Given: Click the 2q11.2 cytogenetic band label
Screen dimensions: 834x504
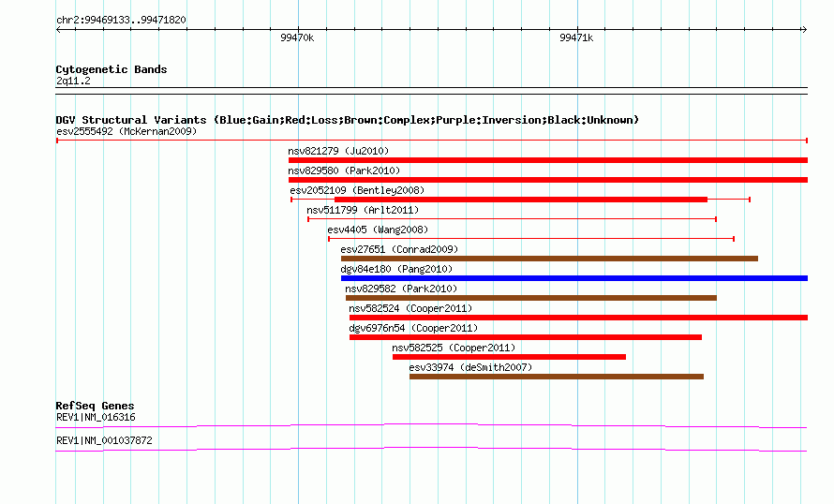Looking at the screenshot, I should [x=73, y=81].
